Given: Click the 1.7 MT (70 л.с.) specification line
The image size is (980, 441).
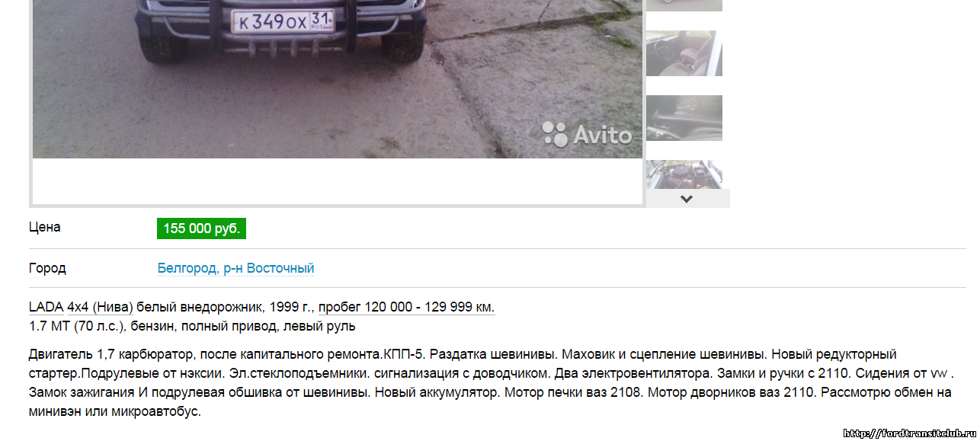Looking at the screenshot, I should tap(192, 327).
